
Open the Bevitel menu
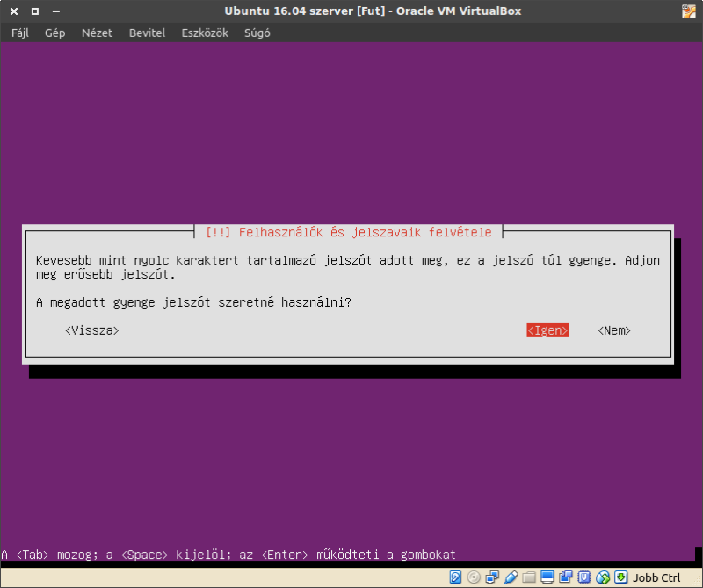click(147, 33)
